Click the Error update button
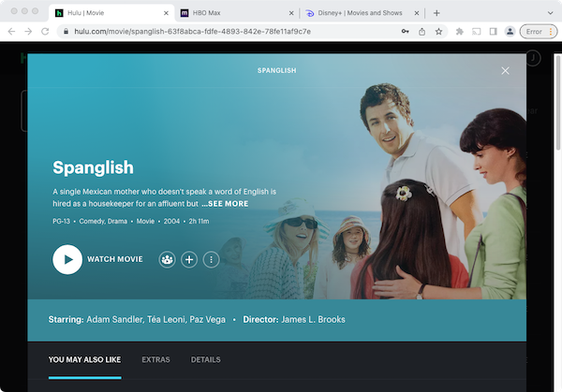The height and width of the screenshot is (392, 562). (x=539, y=32)
